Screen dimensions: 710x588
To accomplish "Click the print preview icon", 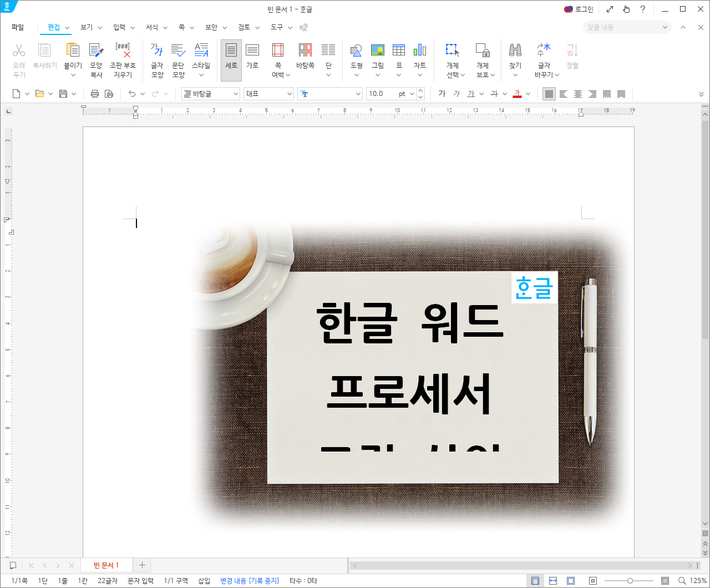I will (109, 94).
